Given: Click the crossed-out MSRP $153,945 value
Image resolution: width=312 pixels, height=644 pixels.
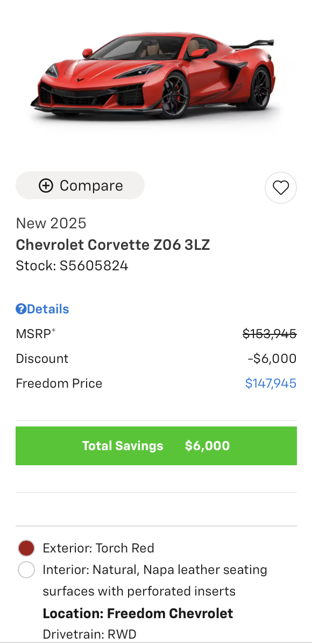Looking at the screenshot, I should point(270,334).
